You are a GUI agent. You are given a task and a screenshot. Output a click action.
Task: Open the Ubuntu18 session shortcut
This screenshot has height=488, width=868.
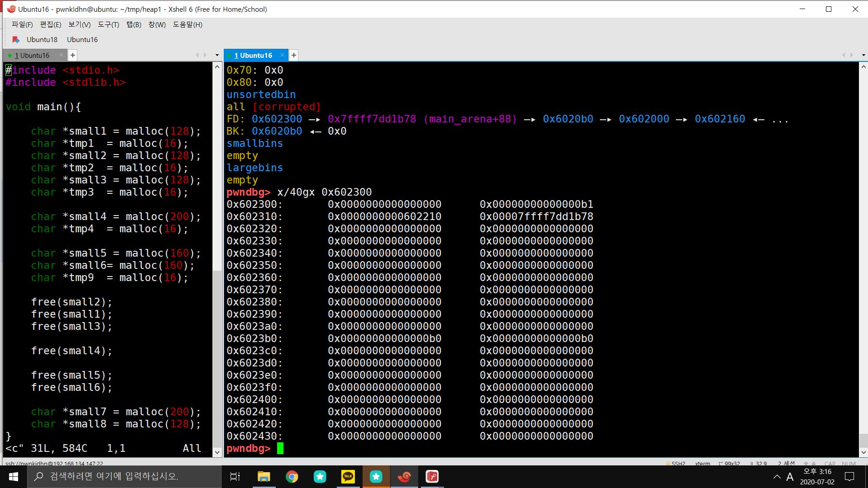click(42, 40)
